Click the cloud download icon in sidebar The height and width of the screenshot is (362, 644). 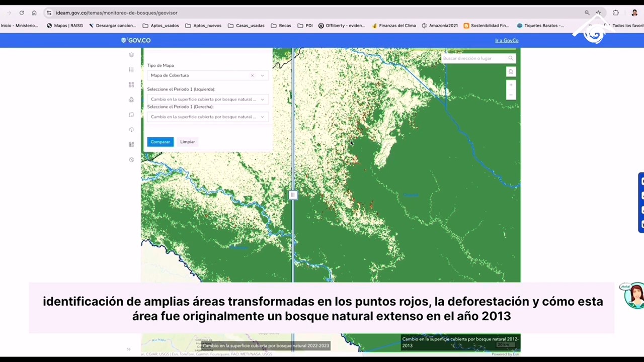click(x=131, y=130)
